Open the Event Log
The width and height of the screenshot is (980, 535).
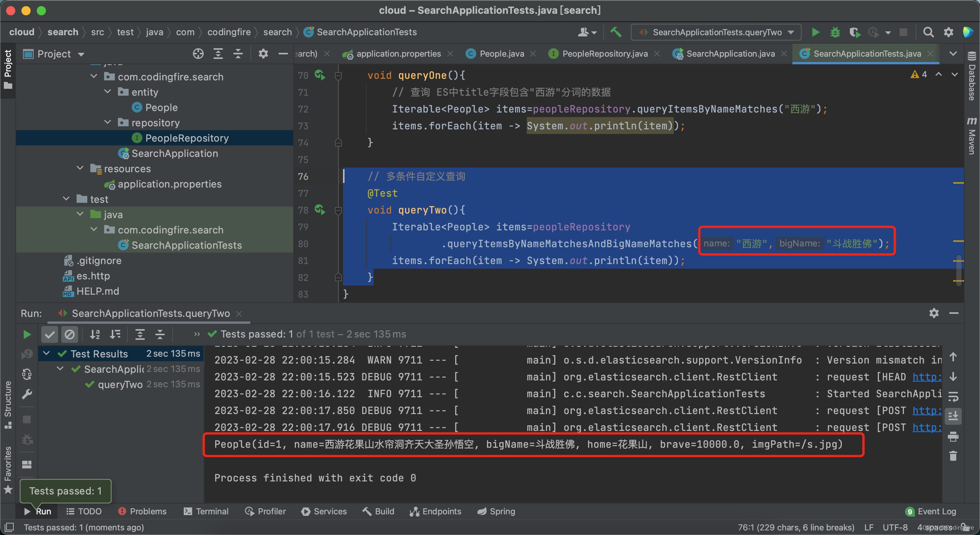coord(931,512)
